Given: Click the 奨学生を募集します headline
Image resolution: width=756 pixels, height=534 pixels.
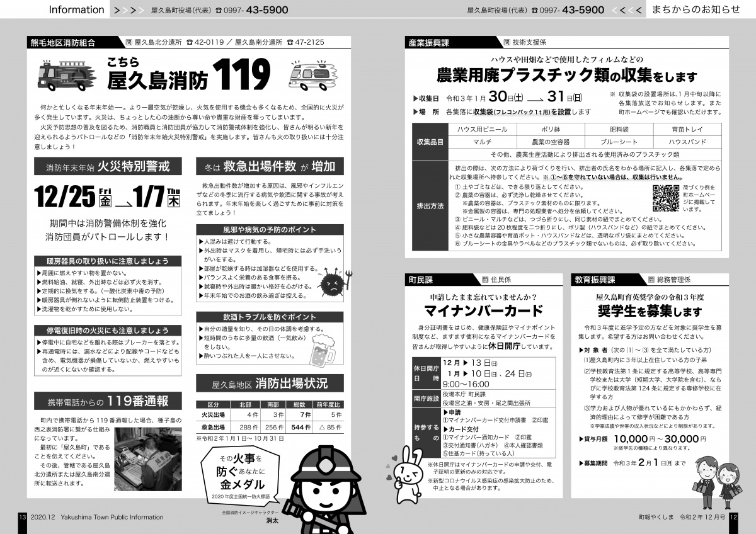Looking at the screenshot, I should (x=649, y=310).
